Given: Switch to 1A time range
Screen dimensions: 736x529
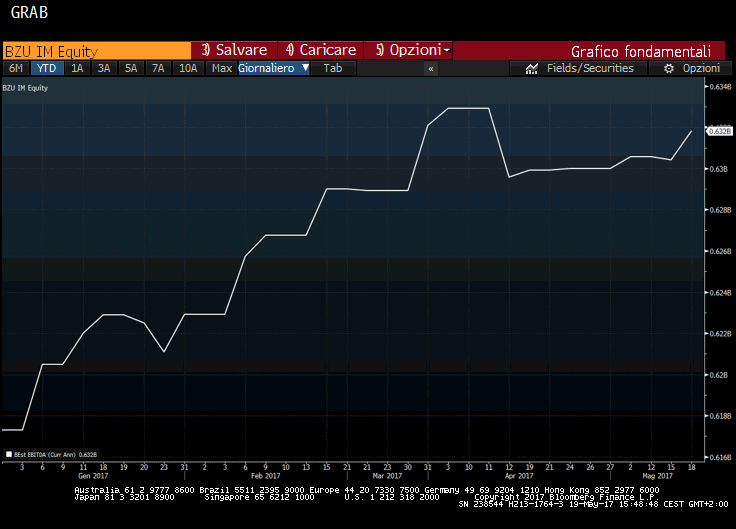Looking at the screenshot, I should coord(76,68).
